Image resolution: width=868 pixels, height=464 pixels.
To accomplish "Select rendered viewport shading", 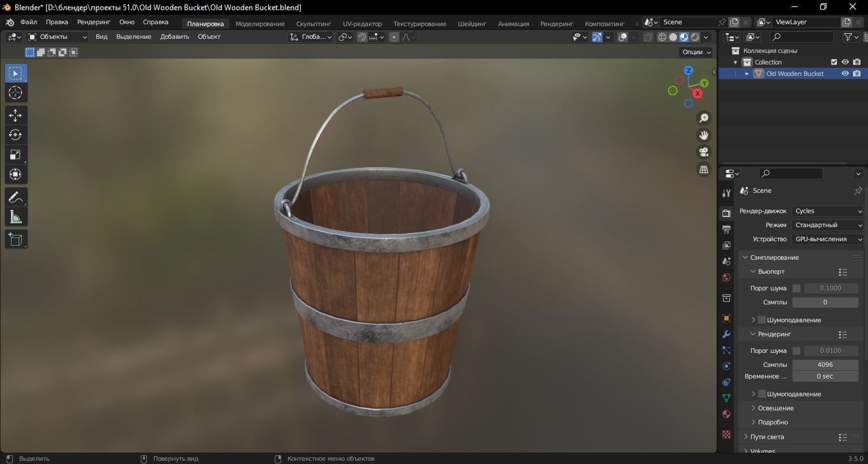I will coord(695,37).
